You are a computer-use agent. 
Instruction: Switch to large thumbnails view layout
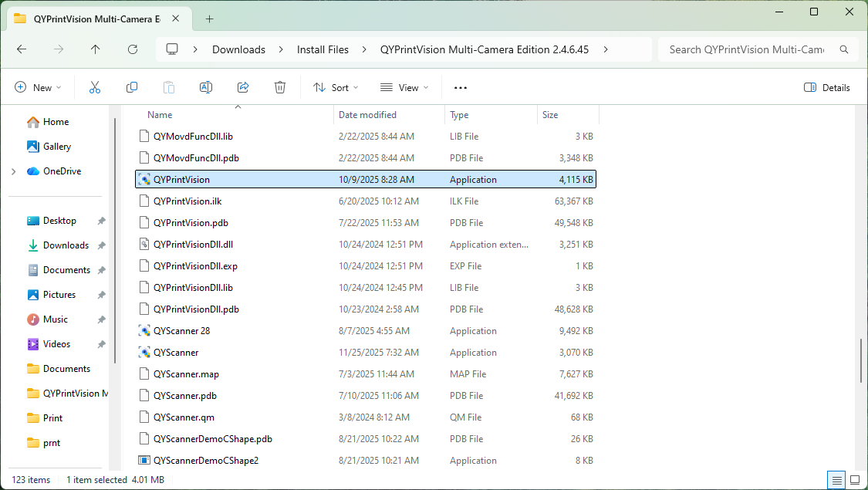855,480
